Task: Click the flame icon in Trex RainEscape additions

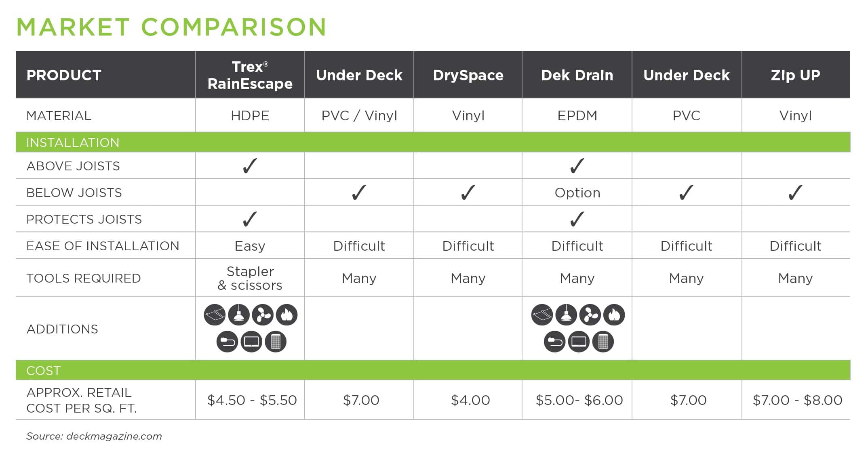Action: pos(287,315)
